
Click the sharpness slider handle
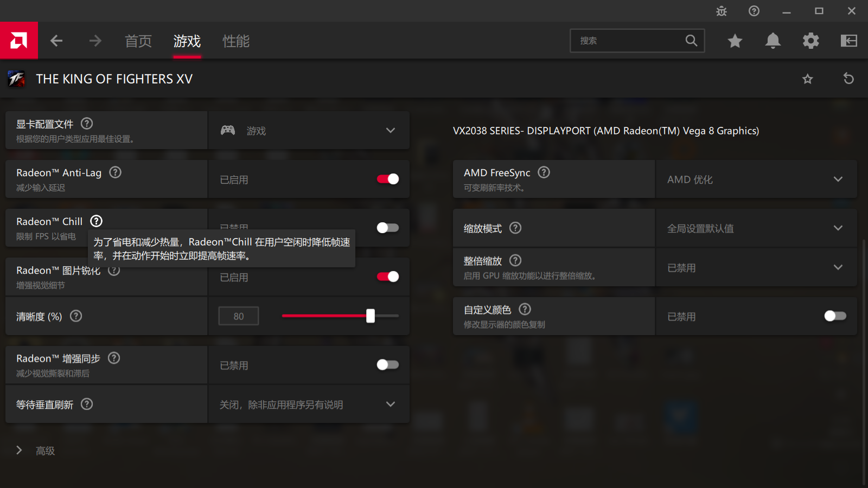tap(371, 316)
